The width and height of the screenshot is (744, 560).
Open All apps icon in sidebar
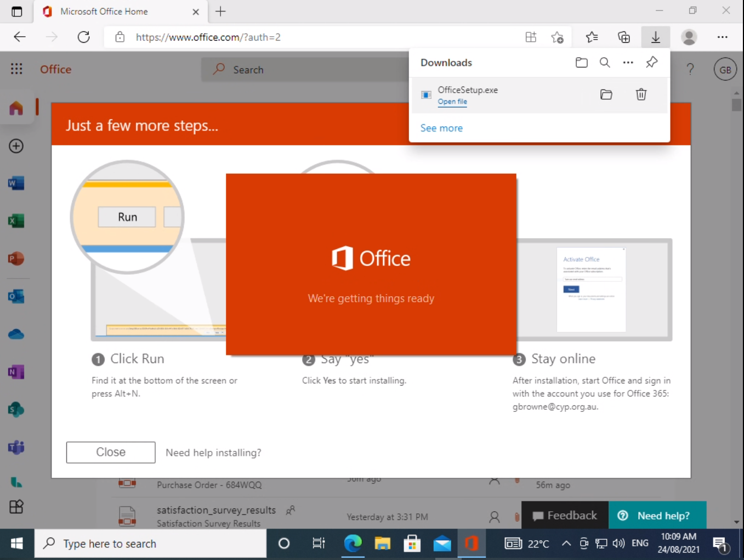[x=16, y=506]
